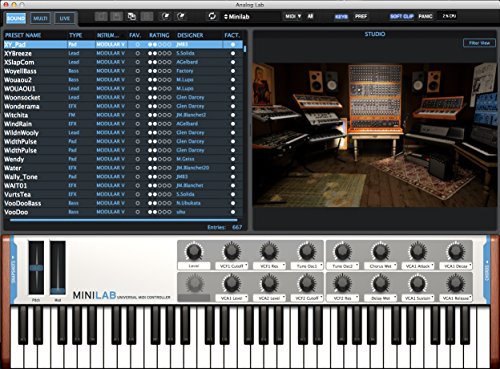500x369 pixels.
Task: Click the Tune Osc1 knob
Action: (x=307, y=251)
